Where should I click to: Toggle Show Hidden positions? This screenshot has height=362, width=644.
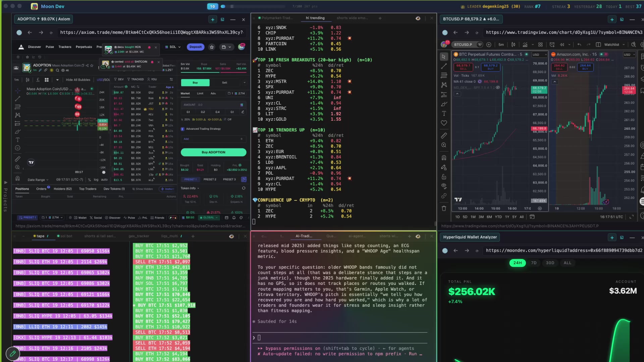(142, 189)
